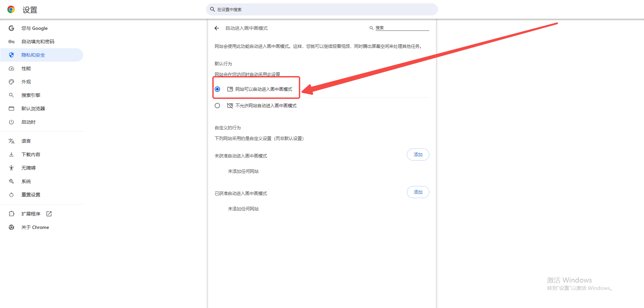The width and height of the screenshot is (644, 308).
Task: Open 扩展程序 link
Action: coord(42,214)
